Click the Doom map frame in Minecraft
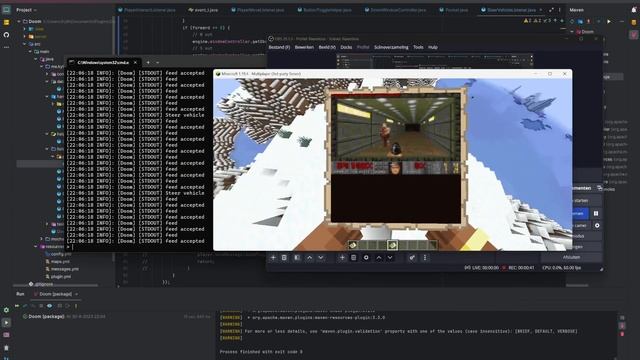 pyautogui.click(x=396, y=157)
